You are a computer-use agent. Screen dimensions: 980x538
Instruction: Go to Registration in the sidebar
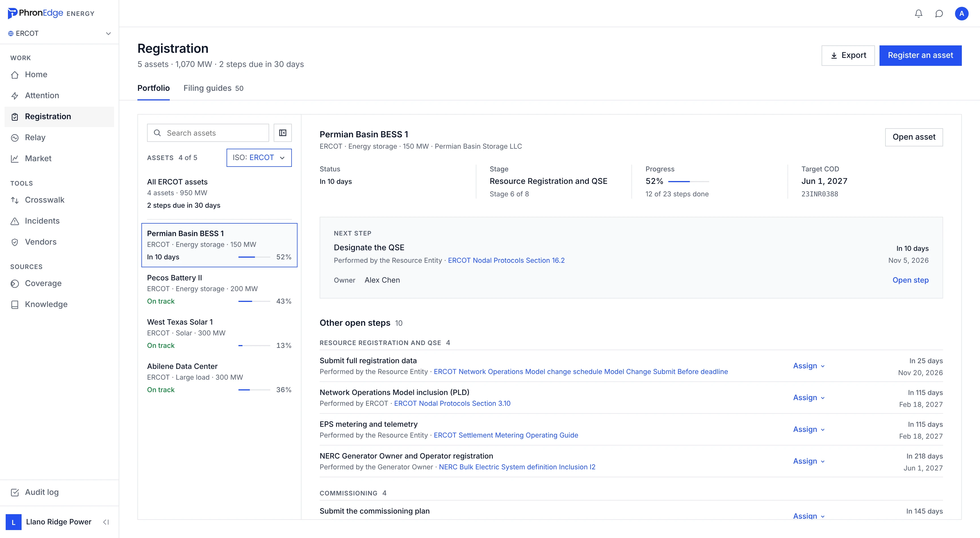(x=59, y=117)
